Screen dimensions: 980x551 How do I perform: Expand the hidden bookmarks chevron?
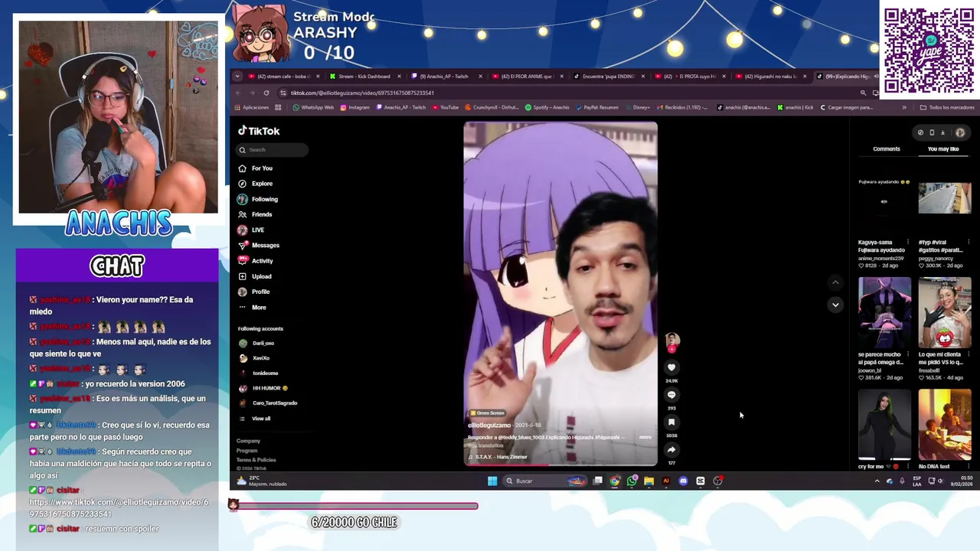(x=904, y=108)
